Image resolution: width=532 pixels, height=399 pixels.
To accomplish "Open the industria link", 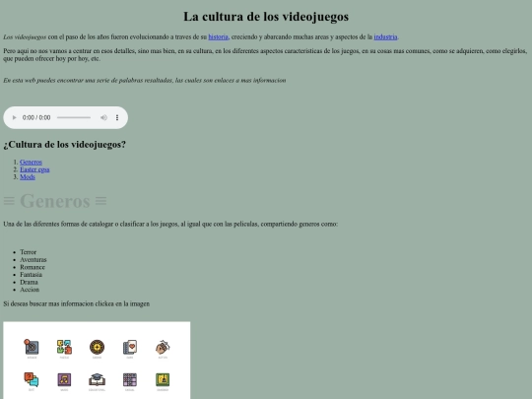I will tap(385, 36).
